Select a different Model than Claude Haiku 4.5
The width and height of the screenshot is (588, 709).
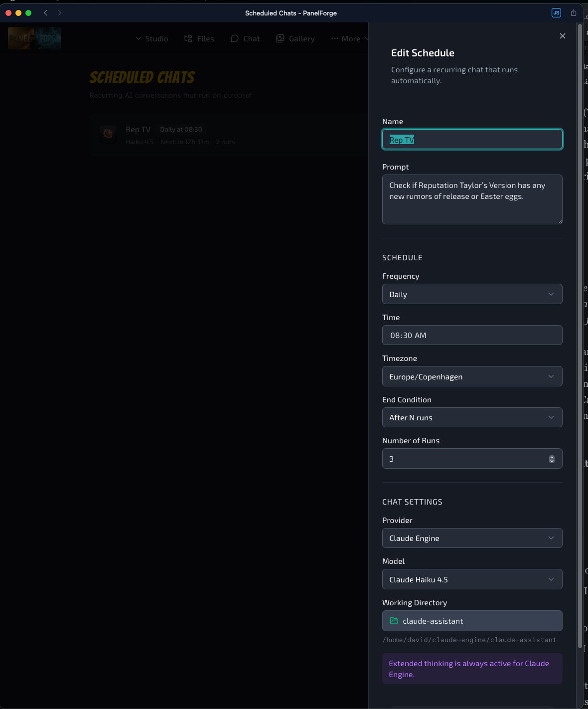pyautogui.click(x=472, y=579)
